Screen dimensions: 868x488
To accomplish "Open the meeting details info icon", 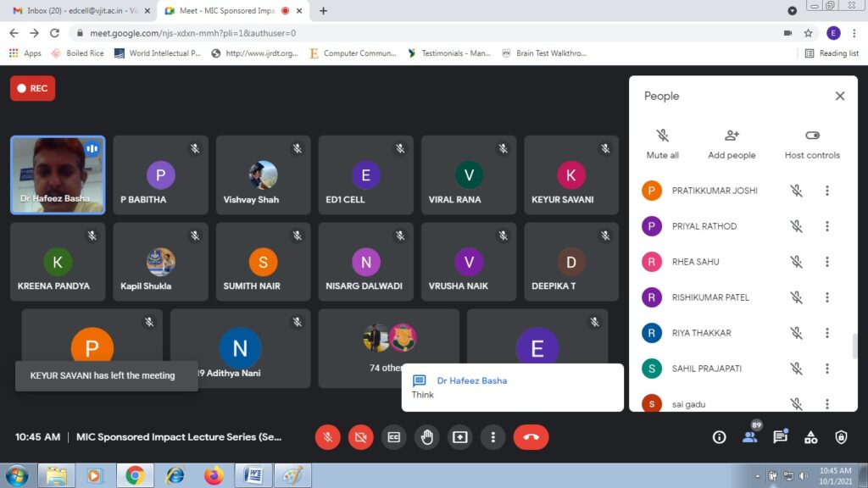I will click(719, 437).
